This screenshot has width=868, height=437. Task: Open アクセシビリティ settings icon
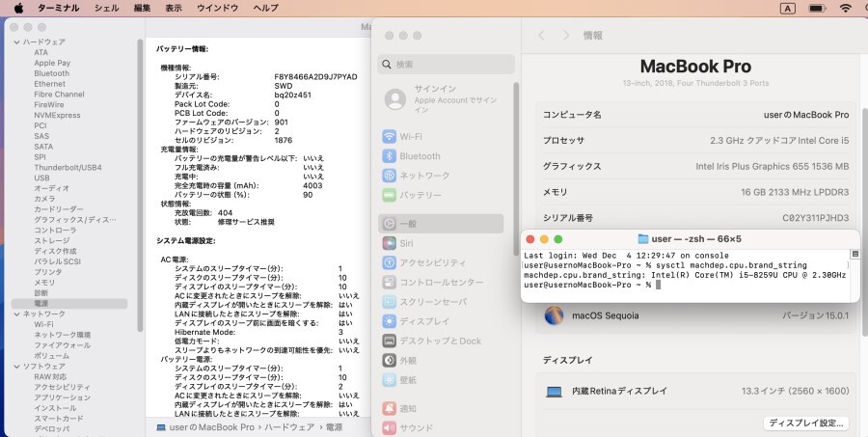[390, 262]
